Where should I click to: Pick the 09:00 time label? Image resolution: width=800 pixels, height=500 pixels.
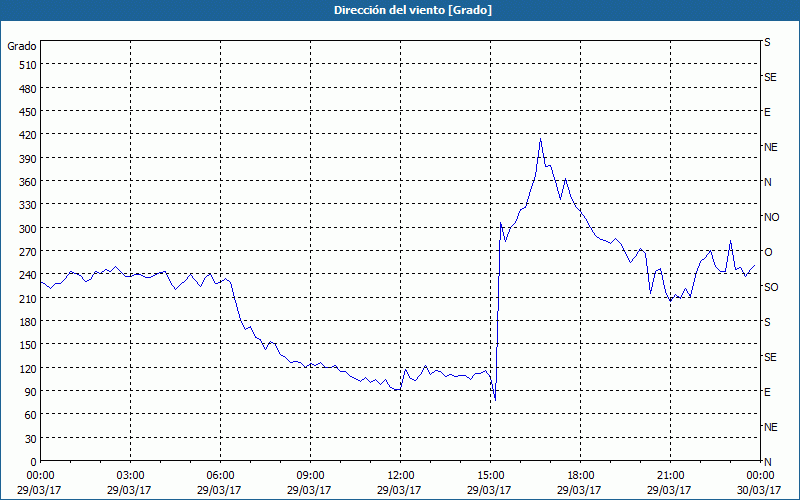click(x=310, y=476)
